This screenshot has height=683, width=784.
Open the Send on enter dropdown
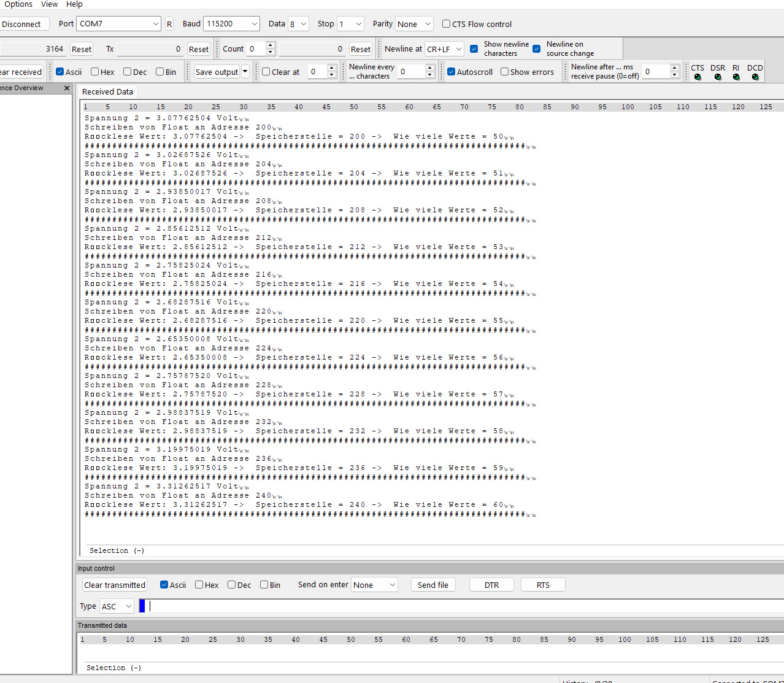click(x=394, y=584)
